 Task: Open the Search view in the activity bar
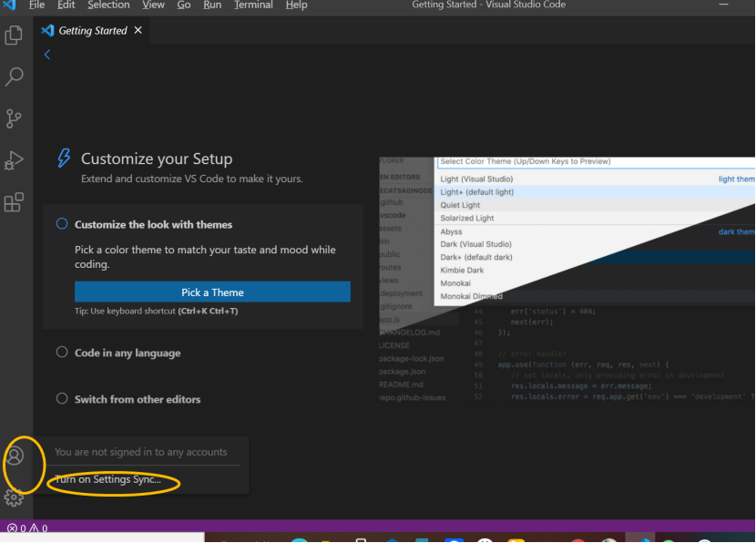click(x=14, y=77)
